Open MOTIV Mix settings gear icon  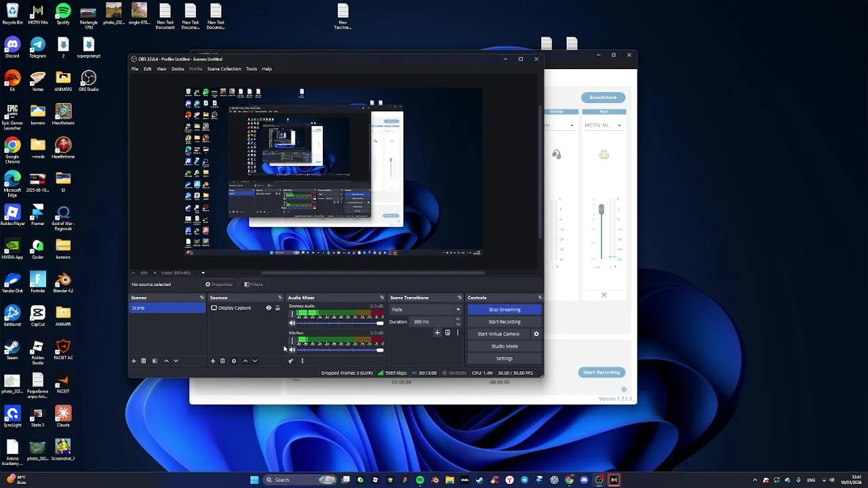(624, 389)
